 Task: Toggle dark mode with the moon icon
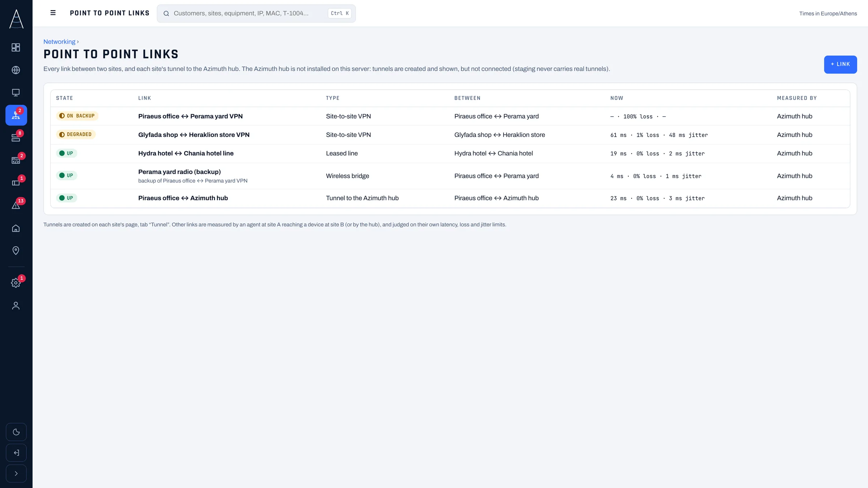click(16, 432)
